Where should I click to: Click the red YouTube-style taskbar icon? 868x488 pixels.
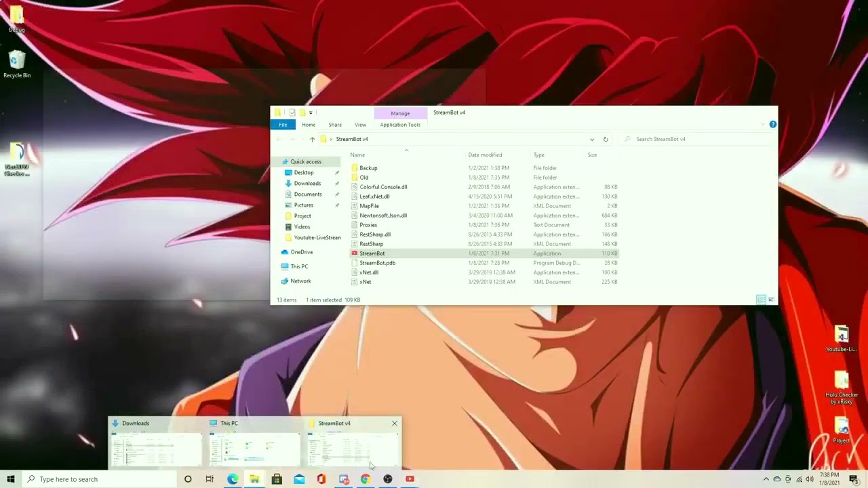[x=410, y=479]
